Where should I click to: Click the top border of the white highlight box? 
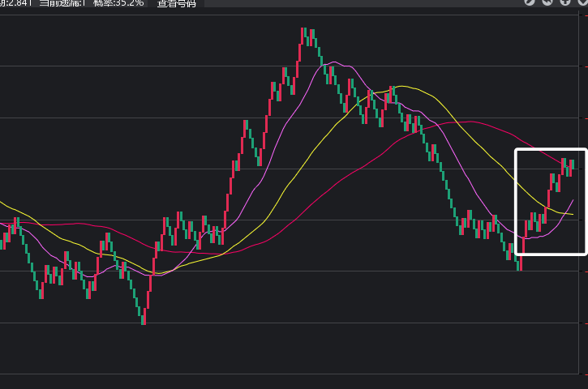tap(551, 150)
